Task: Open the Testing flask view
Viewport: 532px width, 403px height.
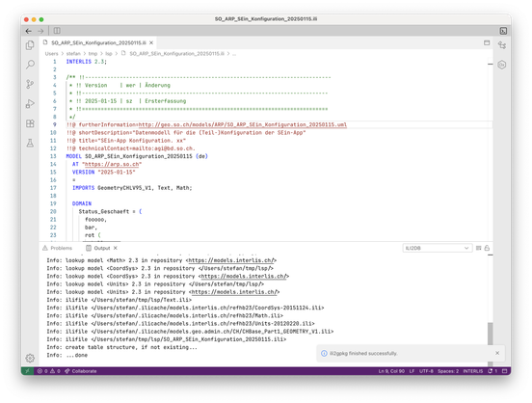Action: 30,143
